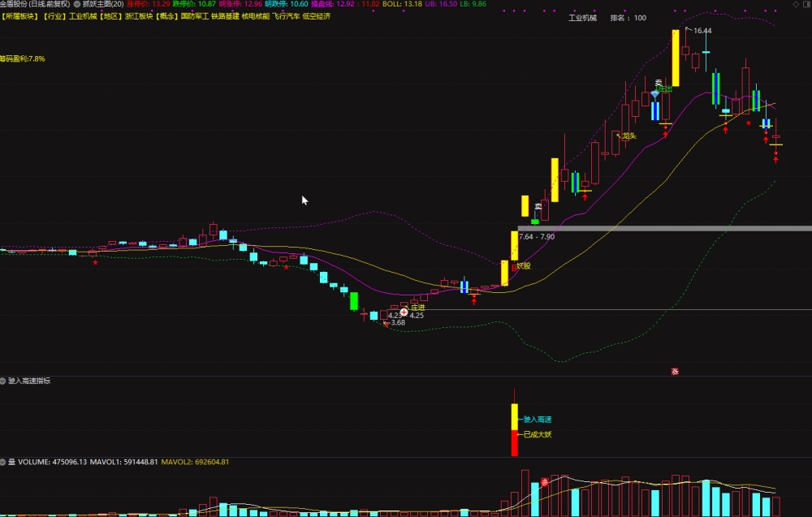Image resolution: width=812 pixels, height=517 pixels.
Task: Click the diamond icon in top-right corner
Action: point(796,4)
